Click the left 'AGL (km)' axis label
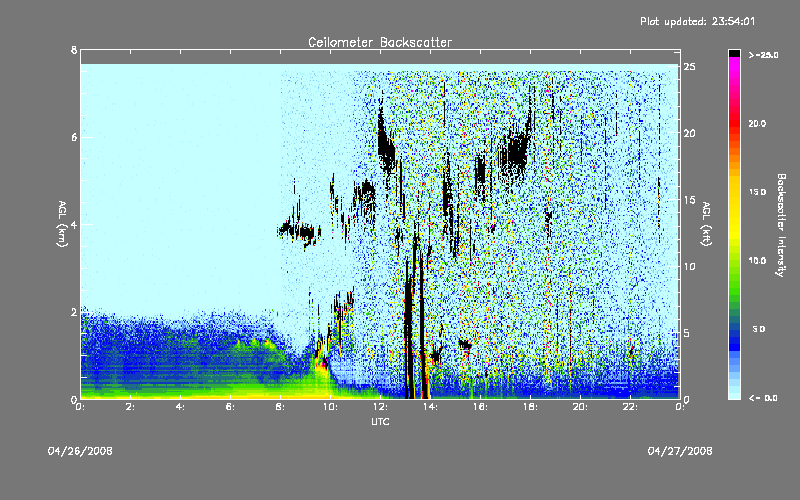Image resolution: width=800 pixels, height=500 pixels. [62, 224]
